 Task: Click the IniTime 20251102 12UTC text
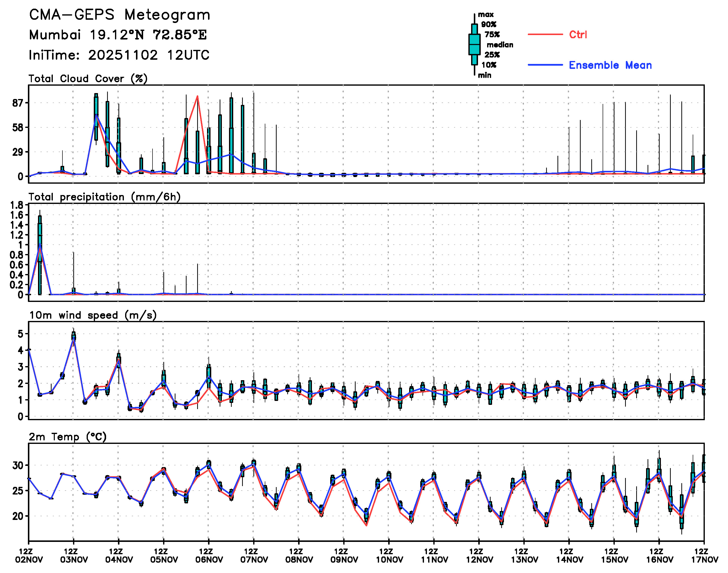[119, 55]
